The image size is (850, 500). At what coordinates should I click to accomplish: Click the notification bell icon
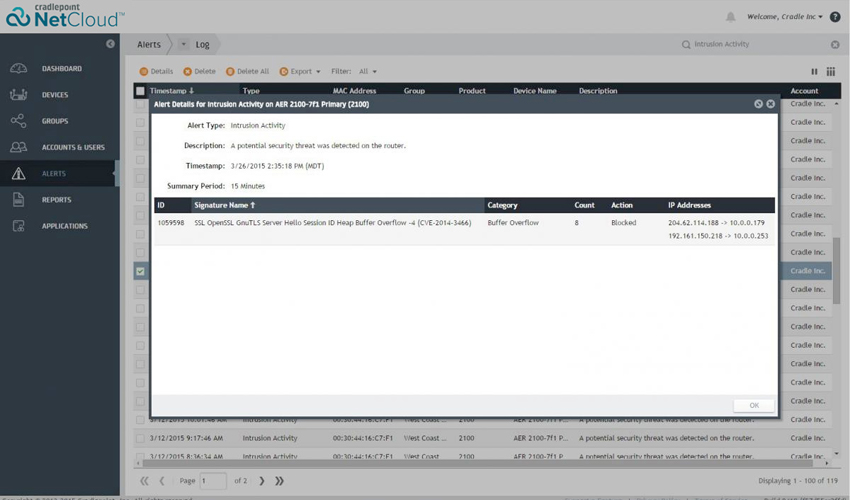pos(730,17)
